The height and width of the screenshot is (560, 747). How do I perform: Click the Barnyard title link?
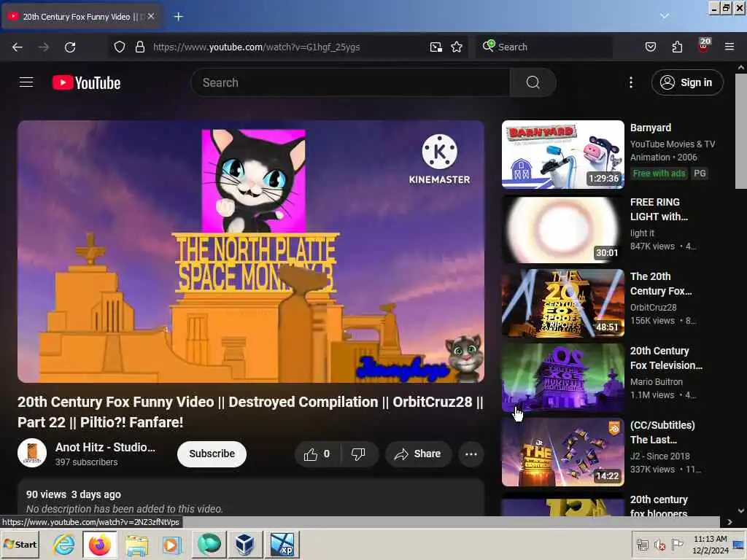point(650,128)
